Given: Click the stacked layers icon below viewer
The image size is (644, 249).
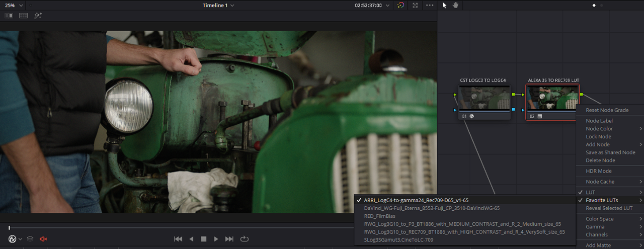Looking at the screenshot, I should tap(30, 239).
